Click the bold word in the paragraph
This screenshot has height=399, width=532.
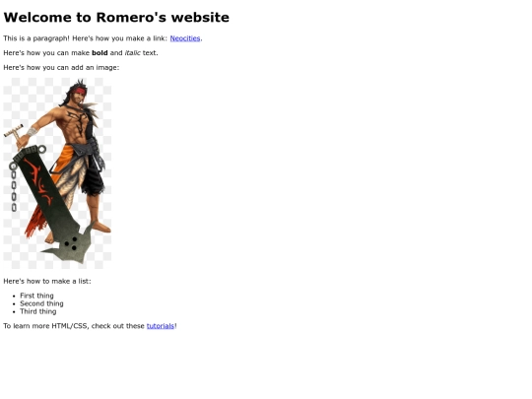coord(100,53)
